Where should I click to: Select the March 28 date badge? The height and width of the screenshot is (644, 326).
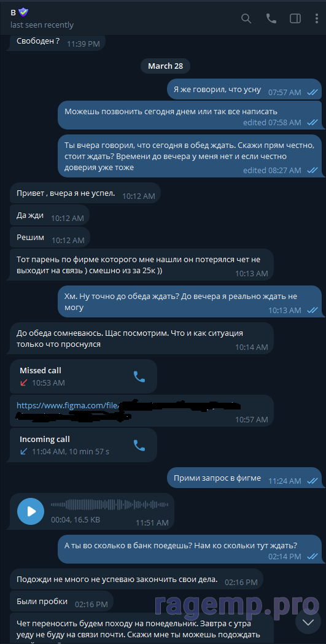[166, 66]
